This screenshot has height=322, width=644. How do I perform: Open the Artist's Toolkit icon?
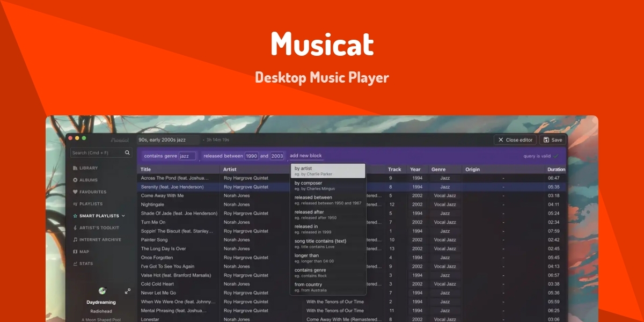click(75, 228)
